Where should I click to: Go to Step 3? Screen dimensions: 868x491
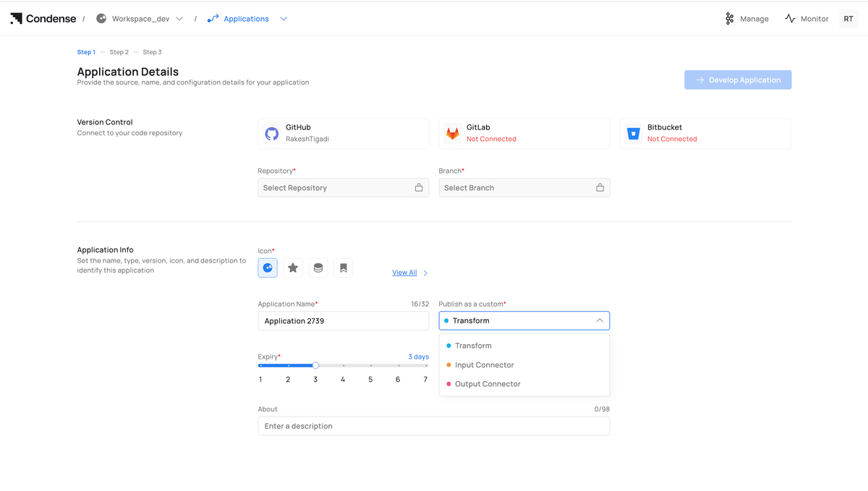click(152, 52)
